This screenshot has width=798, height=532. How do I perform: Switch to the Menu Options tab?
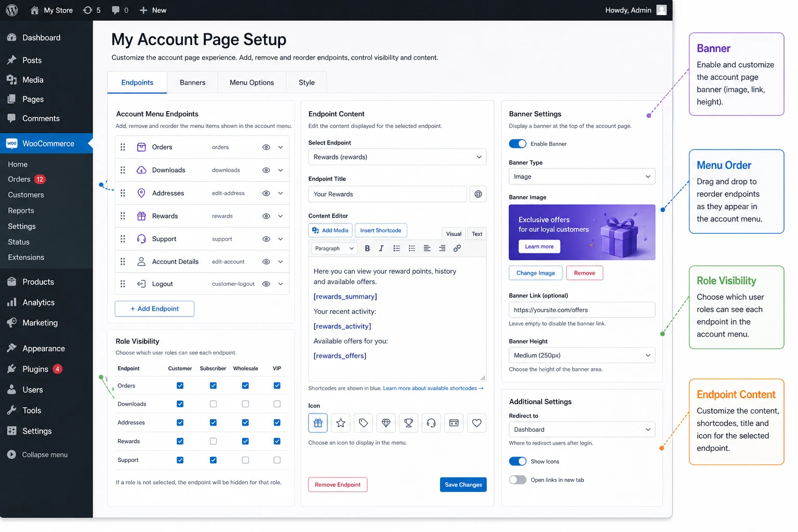click(252, 83)
